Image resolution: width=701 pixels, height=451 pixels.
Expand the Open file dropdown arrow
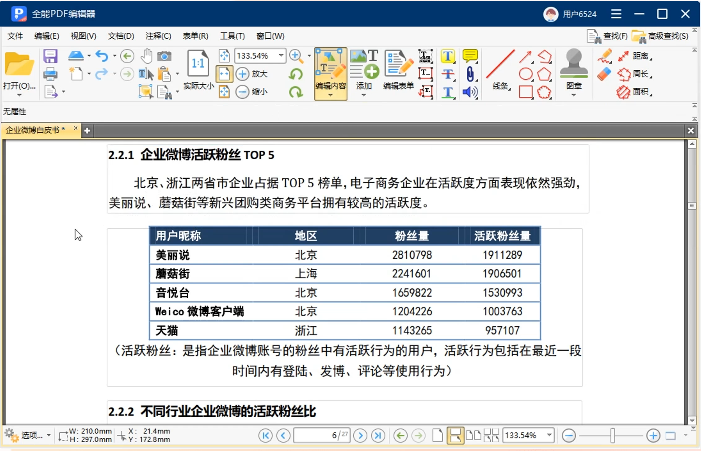pos(19,95)
